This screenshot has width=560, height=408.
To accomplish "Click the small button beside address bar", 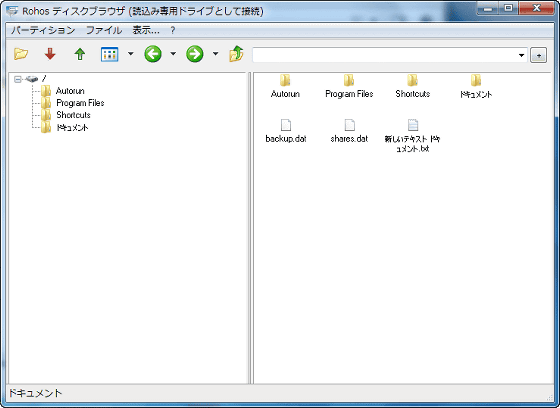I will point(539,55).
